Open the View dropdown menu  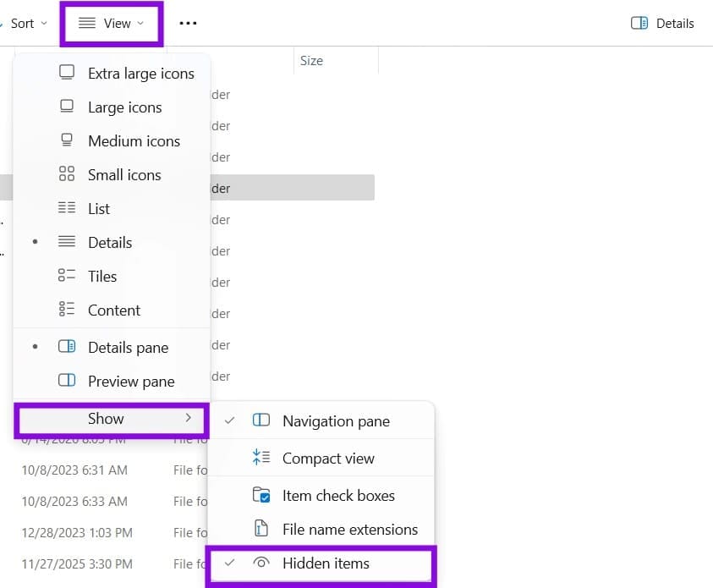pos(112,23)
